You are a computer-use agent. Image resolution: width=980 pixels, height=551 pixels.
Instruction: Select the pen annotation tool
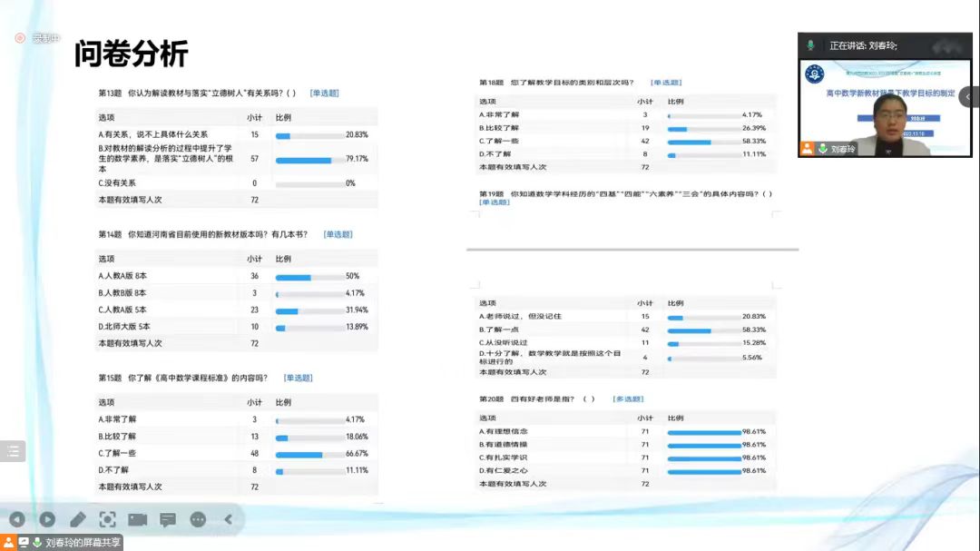tap(78, 519)
